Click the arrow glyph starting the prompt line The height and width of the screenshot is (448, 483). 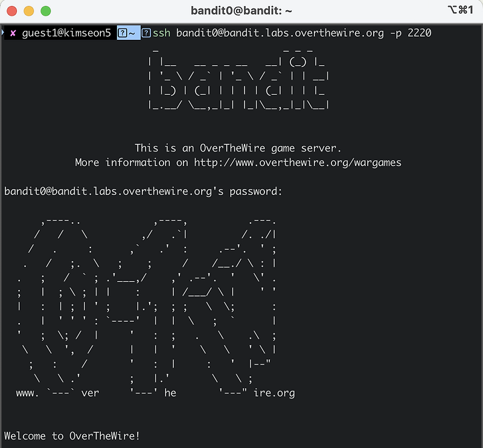pos(4,34)
